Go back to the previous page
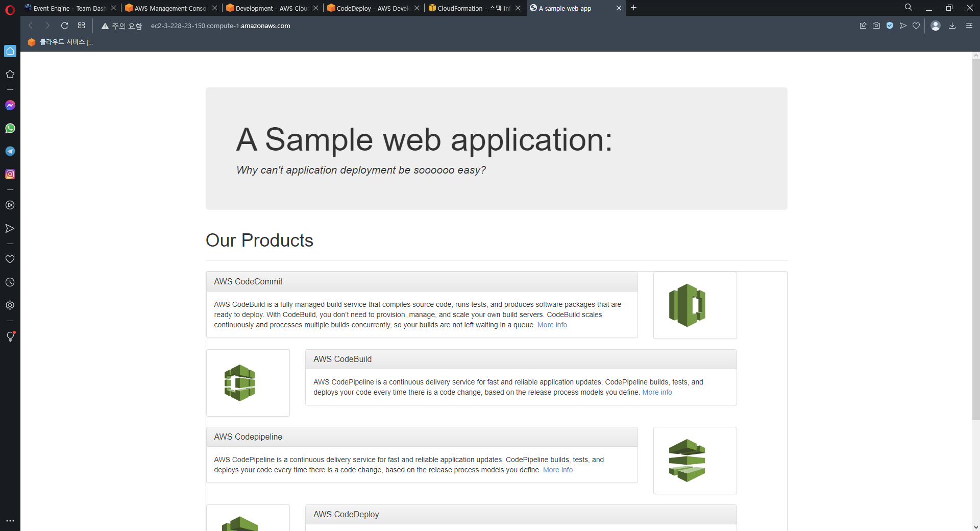The width and height of the screenshot is (980, 531). coord(31,26)
